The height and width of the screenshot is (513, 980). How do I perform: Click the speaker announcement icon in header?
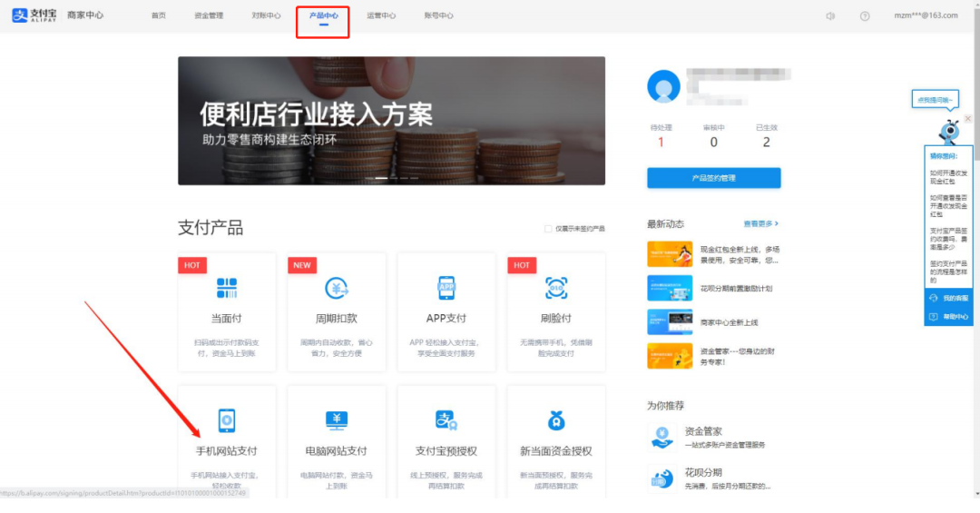pyautogui.click(x=830, y=15)
